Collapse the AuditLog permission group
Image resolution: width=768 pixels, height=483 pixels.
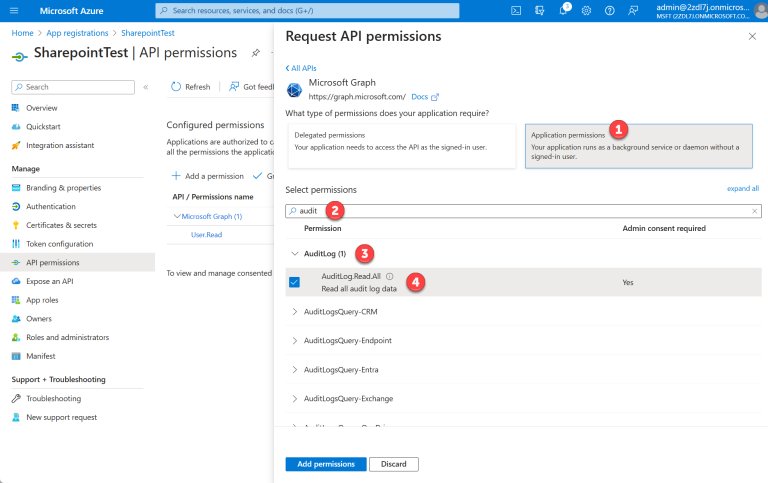pyautogui.click(x=295, y=253)
